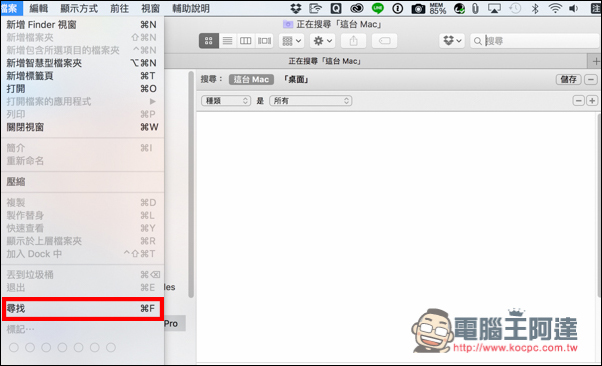Choose 尋找 menu item
602x366 pixels.
(x=82, y=308)
